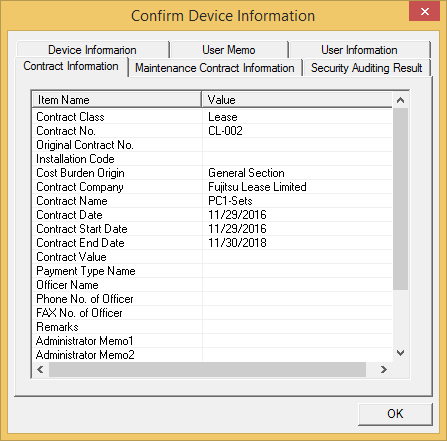Select the Payment Type Name row
This screenshot has width=447, height=441.
212,271
